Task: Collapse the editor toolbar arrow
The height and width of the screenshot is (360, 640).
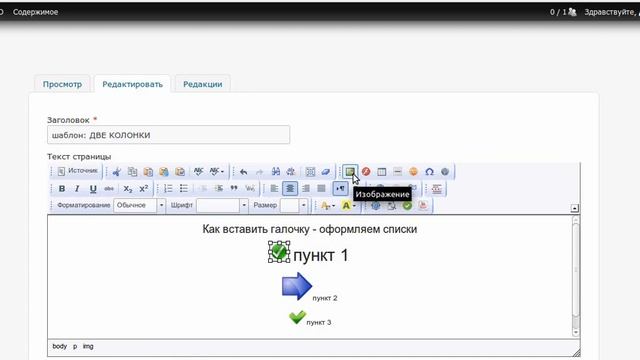Action: pyautogui.click(x=574, y=209)
